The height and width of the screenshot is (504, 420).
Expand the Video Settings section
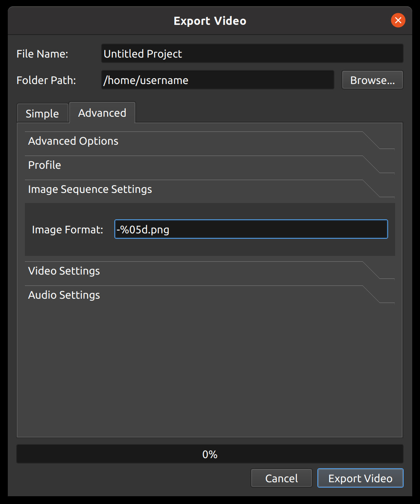pos(64,271)
